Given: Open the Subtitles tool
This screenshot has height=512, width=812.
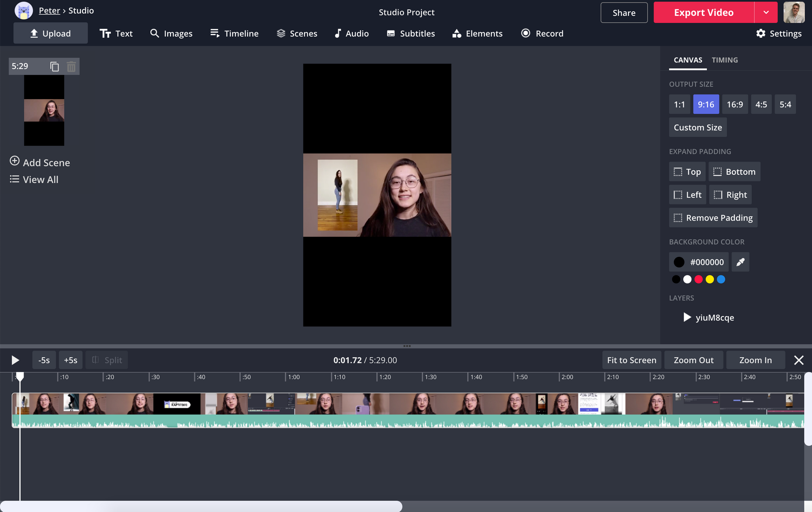Looking at the screenshot, I should click(x=410, y=33).
